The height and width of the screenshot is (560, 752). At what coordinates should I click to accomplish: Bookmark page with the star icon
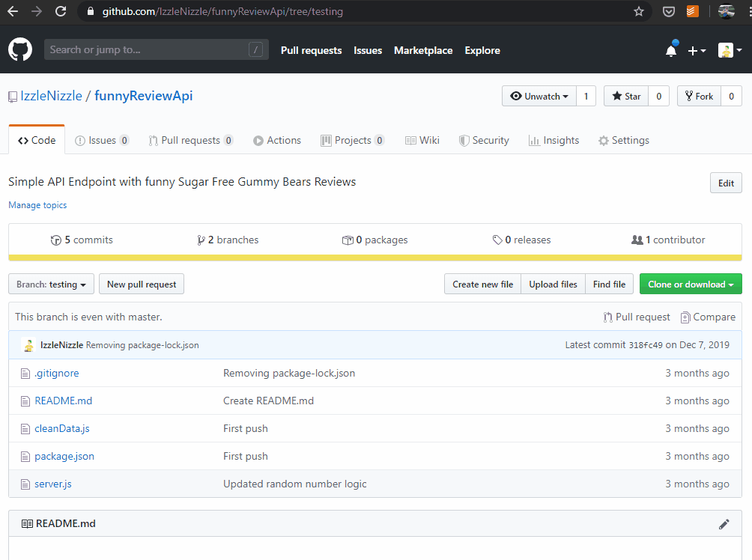click(x=638, y=11)
